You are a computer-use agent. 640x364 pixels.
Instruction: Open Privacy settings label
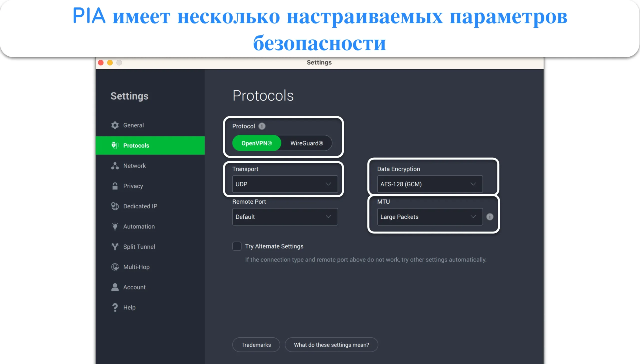[133, 186]
